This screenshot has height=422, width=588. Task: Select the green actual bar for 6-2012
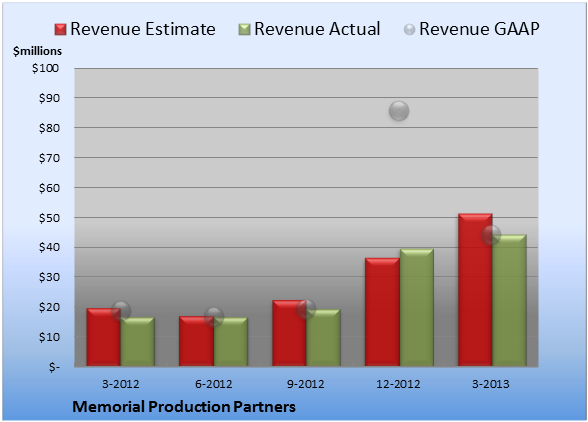click(x=231, y=342)
